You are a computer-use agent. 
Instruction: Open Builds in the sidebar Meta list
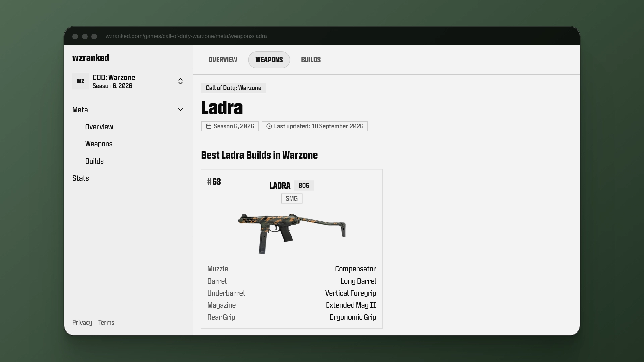coord(94,161)
